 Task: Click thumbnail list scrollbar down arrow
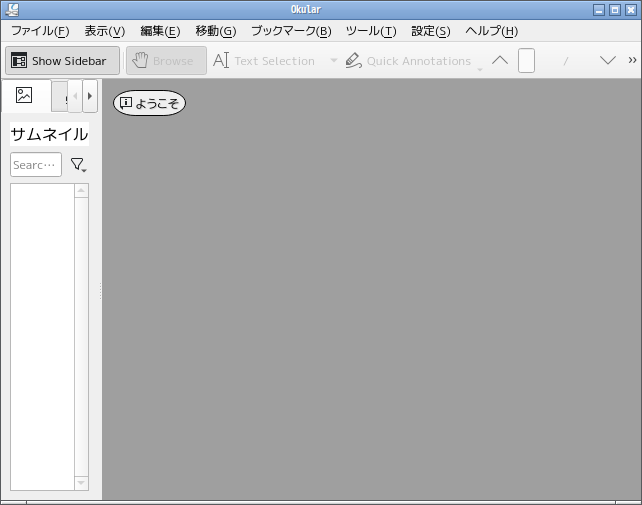(x=81, y=483)
